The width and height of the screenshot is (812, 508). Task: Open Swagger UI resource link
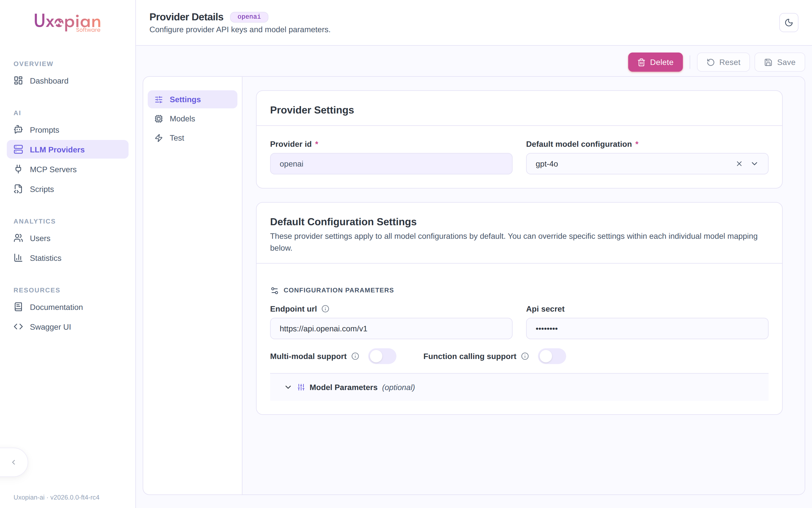click(67, 327)
